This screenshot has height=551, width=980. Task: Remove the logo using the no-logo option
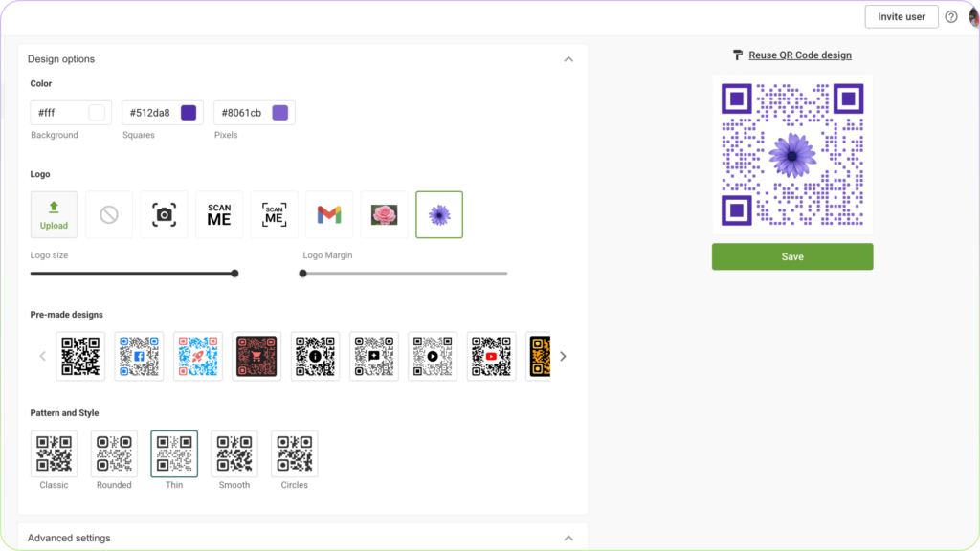click(x=108, y=214)
